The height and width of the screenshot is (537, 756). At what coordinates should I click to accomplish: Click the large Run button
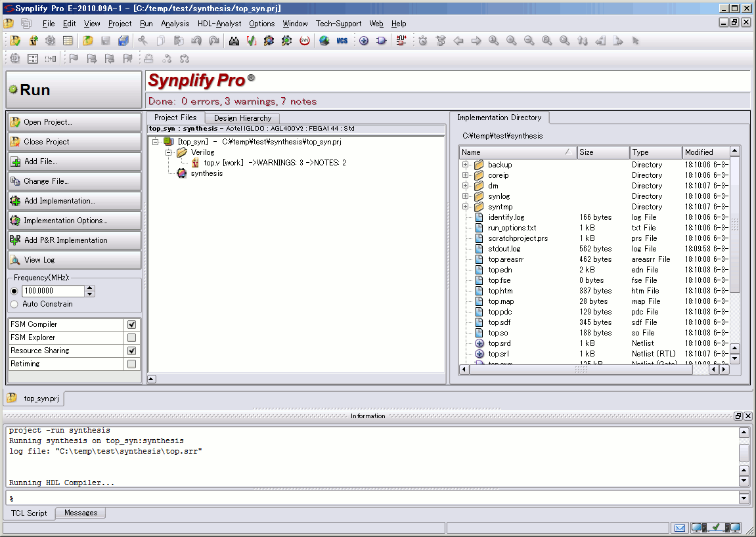74,90
